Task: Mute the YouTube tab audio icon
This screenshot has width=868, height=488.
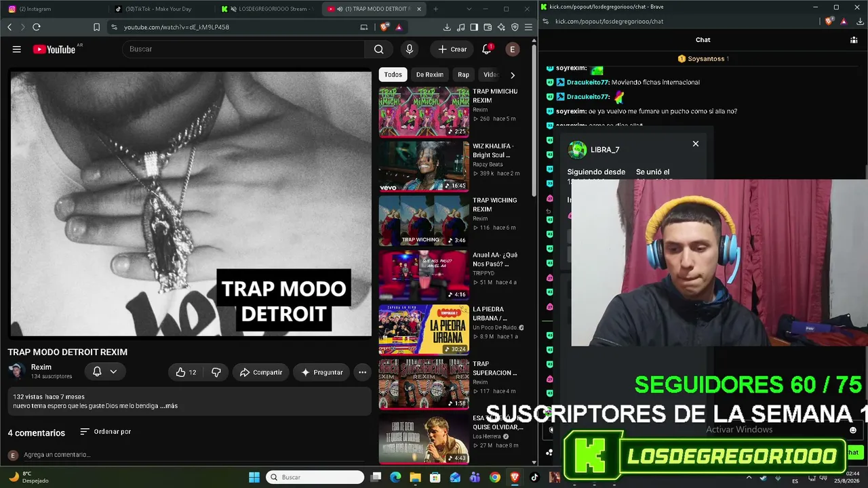Action: tap(340, 9)
